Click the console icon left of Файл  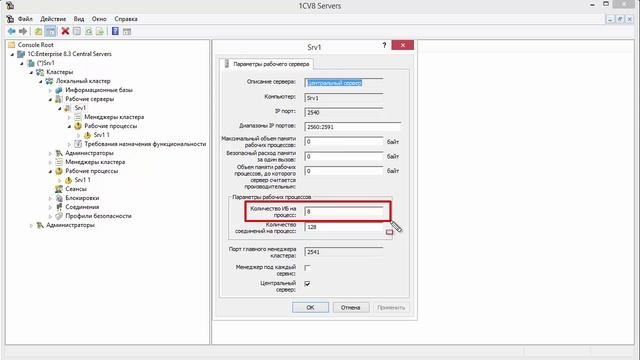click(x=10, y=19)
